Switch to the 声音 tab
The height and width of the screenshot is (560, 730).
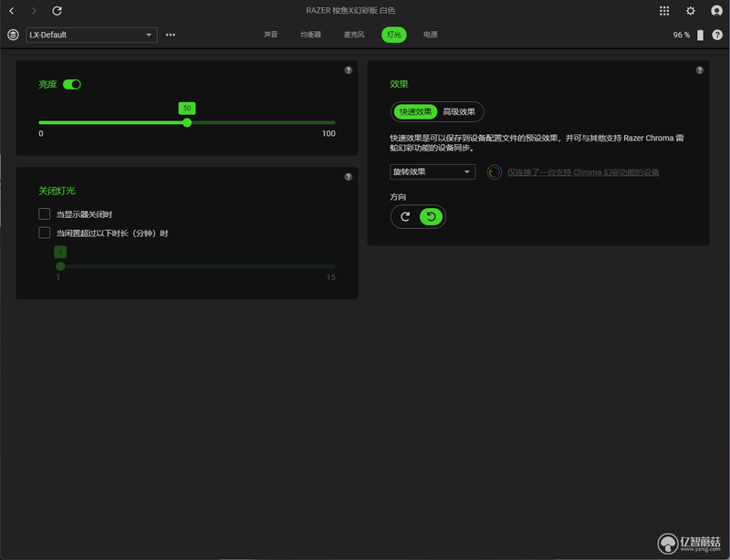270,35
